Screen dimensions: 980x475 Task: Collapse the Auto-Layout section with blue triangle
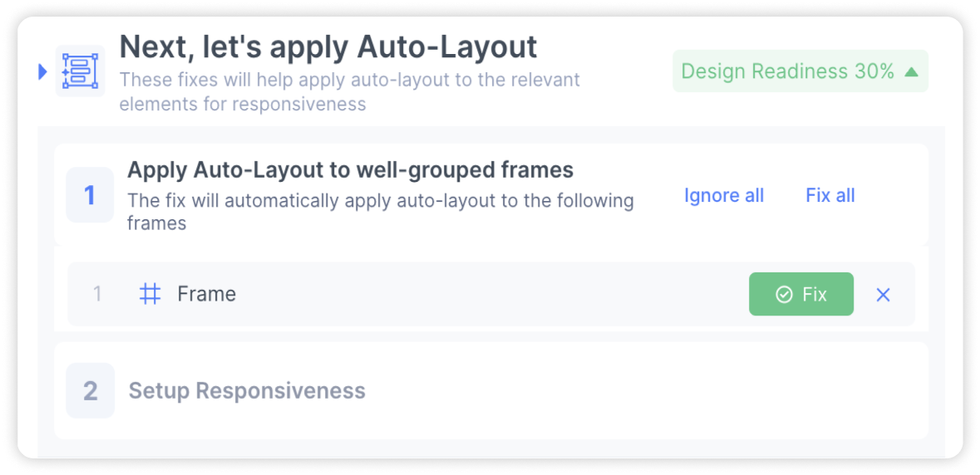(42, 71)
